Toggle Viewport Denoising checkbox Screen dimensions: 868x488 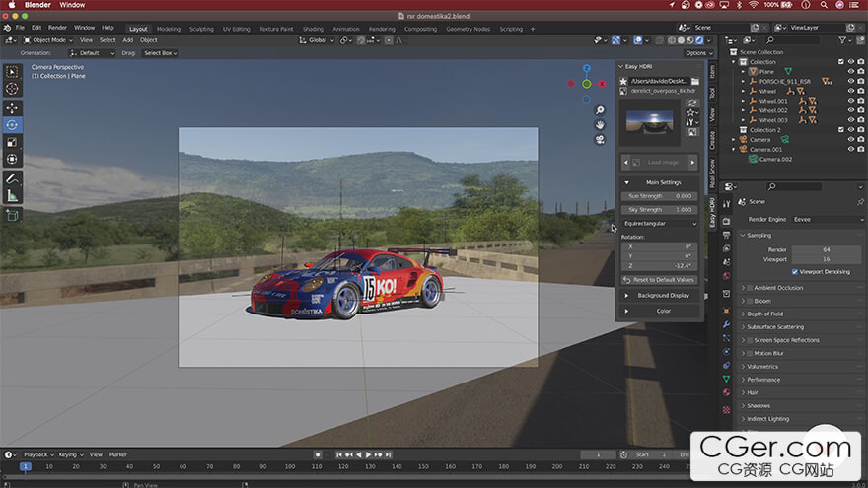click(795, 272)
